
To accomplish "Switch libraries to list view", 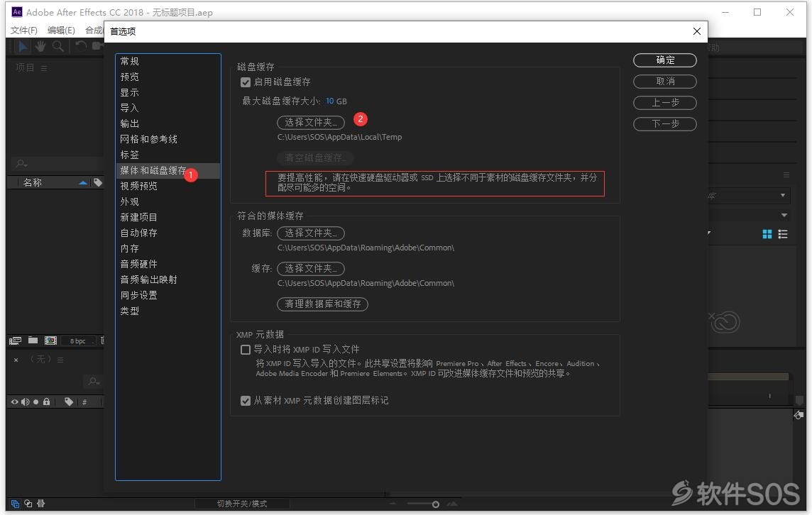I will point(783,234).
